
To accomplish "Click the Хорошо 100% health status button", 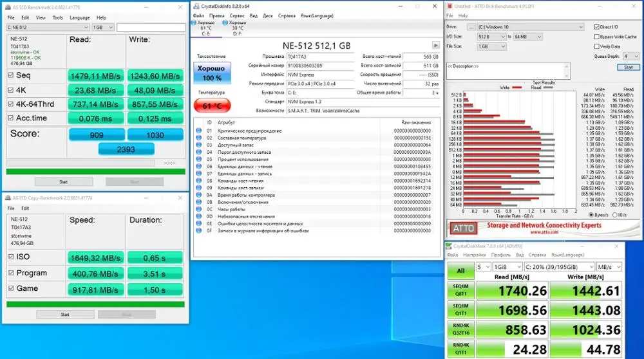I will [212, 73].
